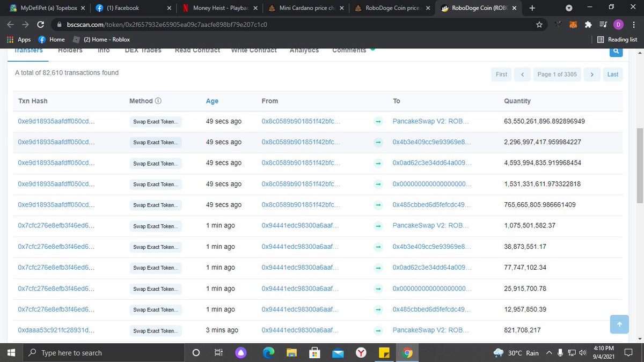Open 0x0ad62c3e34dd recipient in 77,747,102.34 row
This screenshot has width=644, height=362.
click(x=432, y=268)
